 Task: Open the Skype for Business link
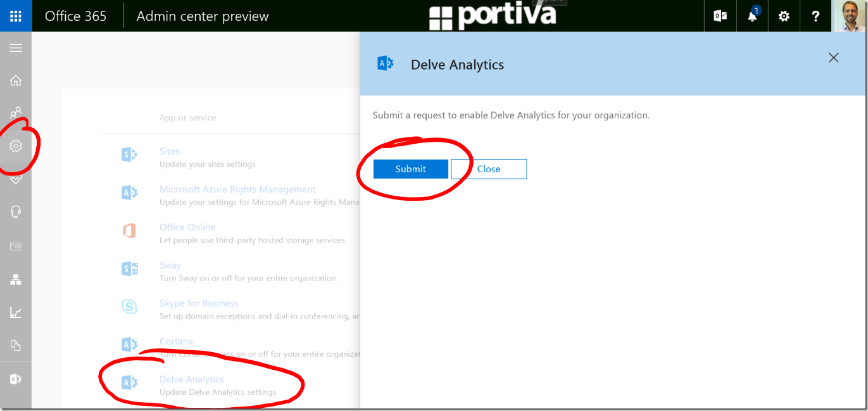(x=199, y=303)
